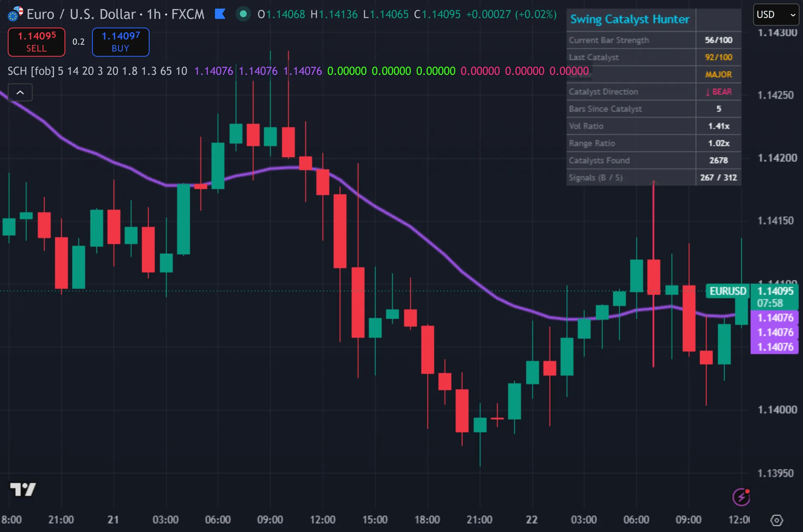Click the Range Ratio value 1.02x
The height and width of the screenshot is (532, 803).
tap(719, 143)
